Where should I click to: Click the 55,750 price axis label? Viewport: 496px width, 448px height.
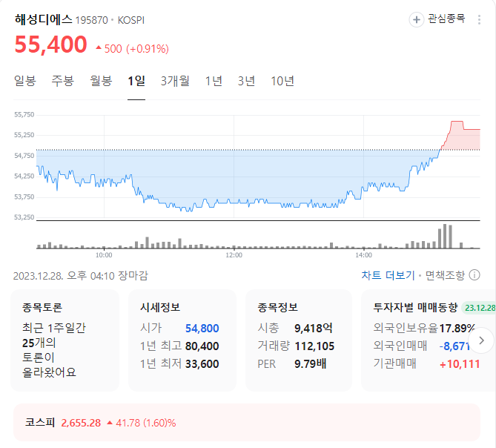[24, 114]
